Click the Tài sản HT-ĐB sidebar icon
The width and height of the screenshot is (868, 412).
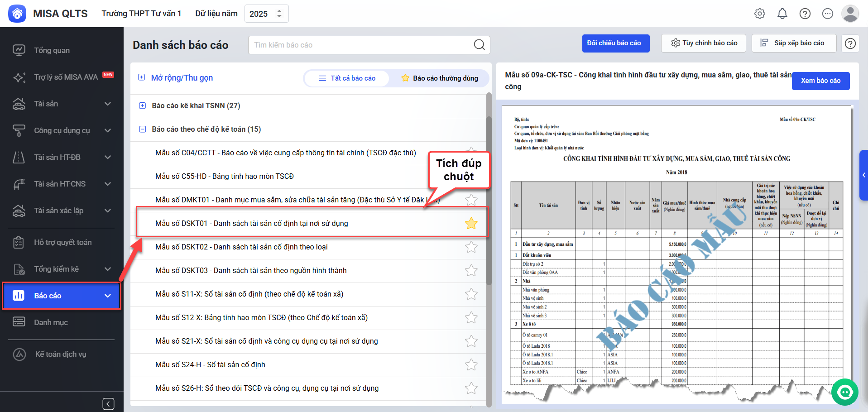coord(19,157)
